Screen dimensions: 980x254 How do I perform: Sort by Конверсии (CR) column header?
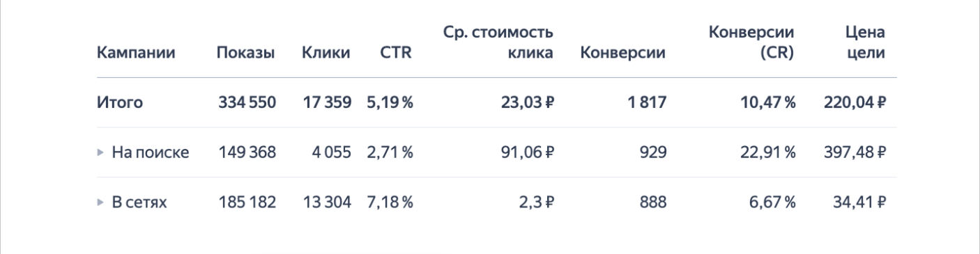[x=752, y=43]
